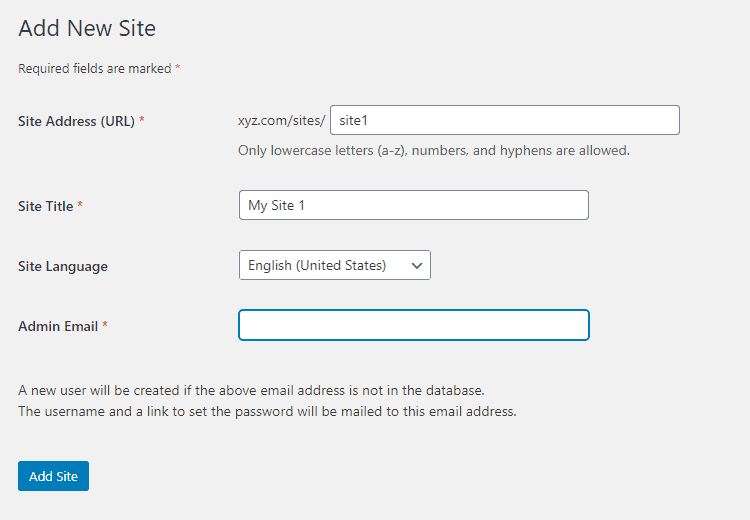This screenshot has width=750, height=520.
Task: Click the 'username and a link' note
Action: point(267,411)
